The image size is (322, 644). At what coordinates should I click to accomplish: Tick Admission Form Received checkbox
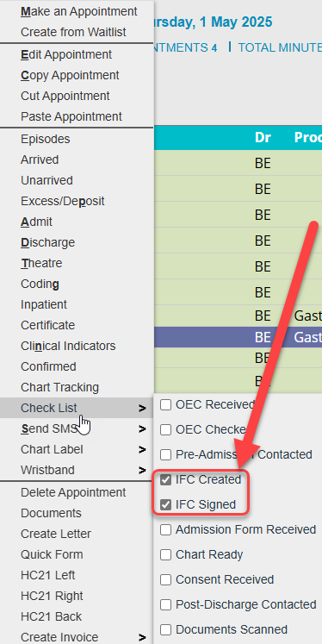pos(165,530)
